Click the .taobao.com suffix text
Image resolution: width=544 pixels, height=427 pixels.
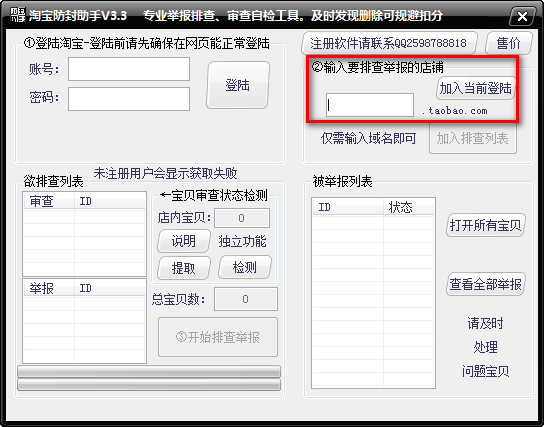(455, 111)
